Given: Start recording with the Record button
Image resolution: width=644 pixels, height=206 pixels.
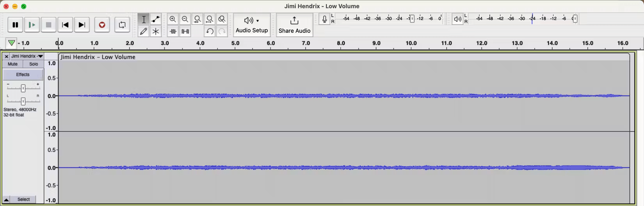Looking at the screenshot, I should 102,25.
